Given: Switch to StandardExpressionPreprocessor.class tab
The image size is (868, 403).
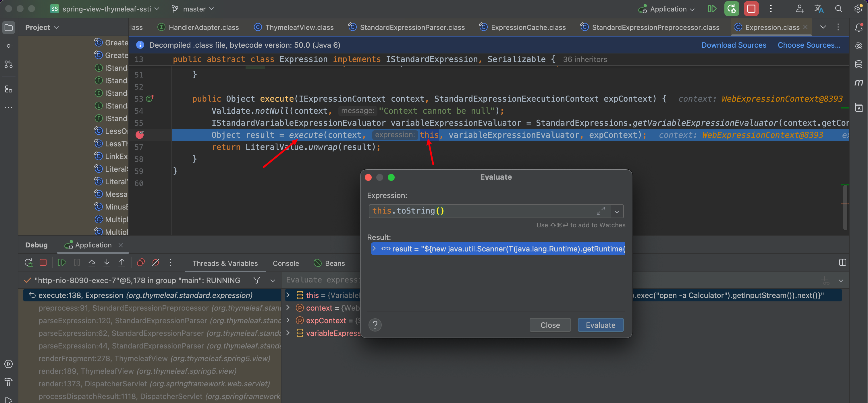Looking at the screenshot, I should coord(650,27).
